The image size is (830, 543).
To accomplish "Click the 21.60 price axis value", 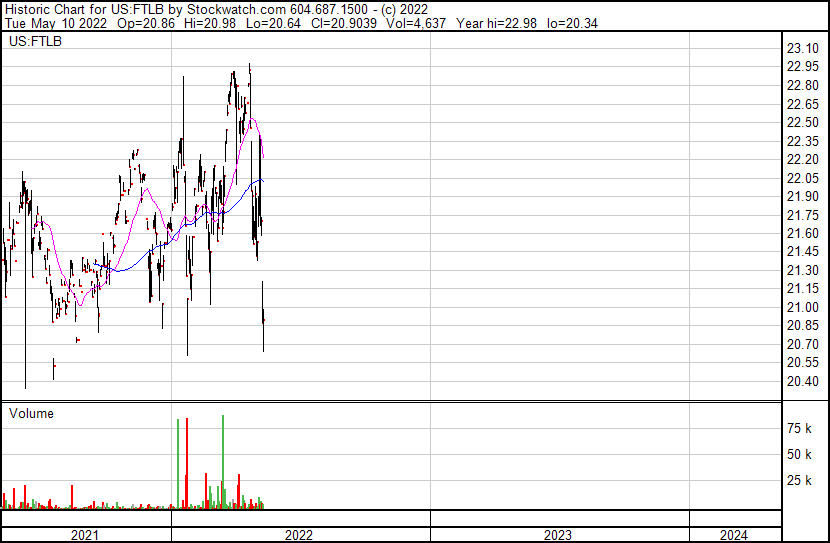I will click(802, 233).
